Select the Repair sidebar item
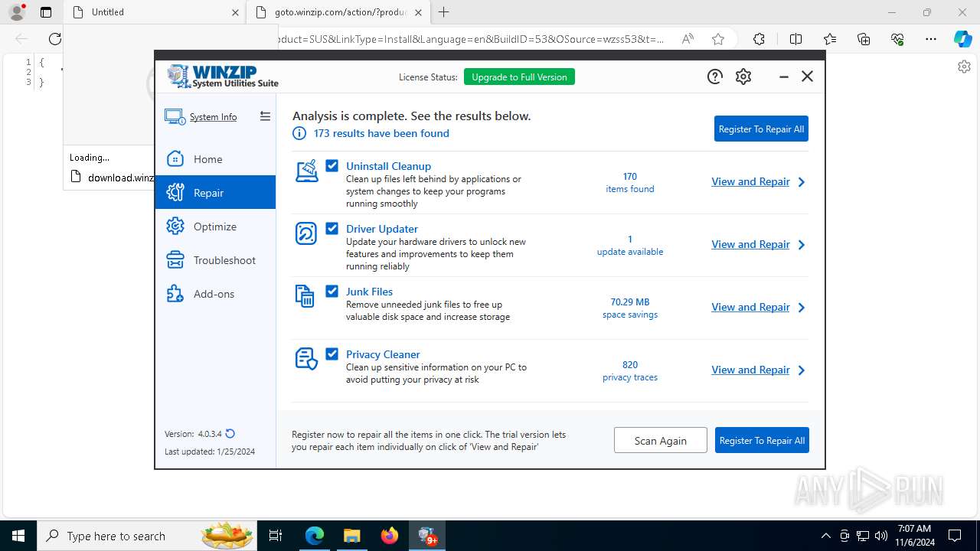This screenshot has width=980, height=551. 215,193
